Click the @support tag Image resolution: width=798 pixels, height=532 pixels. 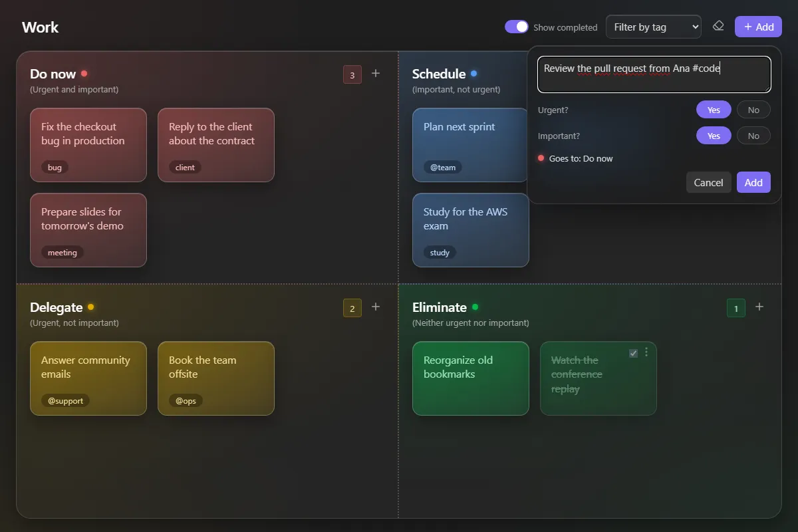[65, 401]
